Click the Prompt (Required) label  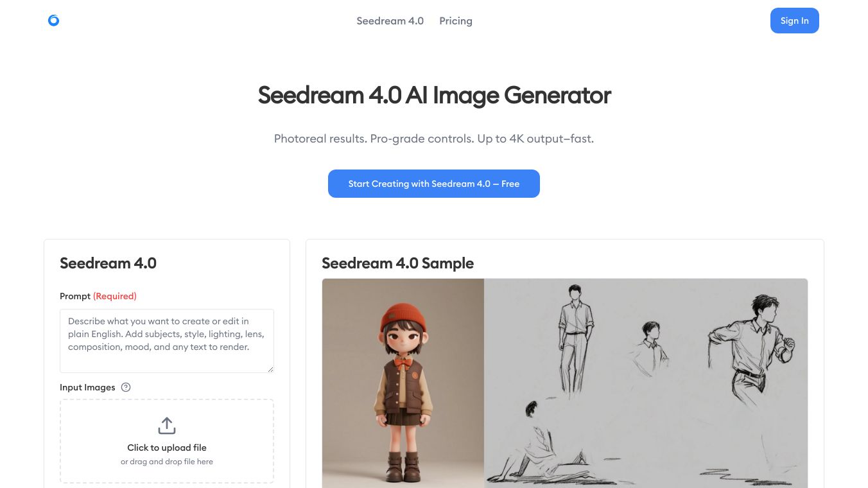[x=98, y=296]
